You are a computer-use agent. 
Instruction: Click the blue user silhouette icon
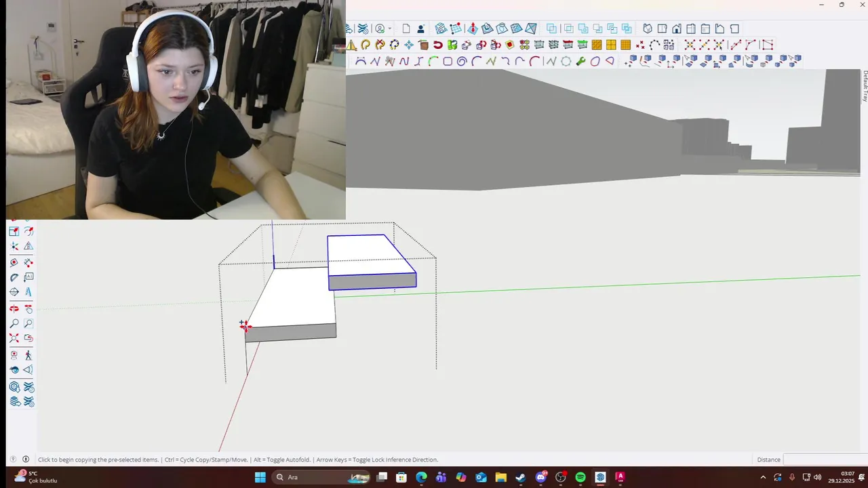coord(421,28)
